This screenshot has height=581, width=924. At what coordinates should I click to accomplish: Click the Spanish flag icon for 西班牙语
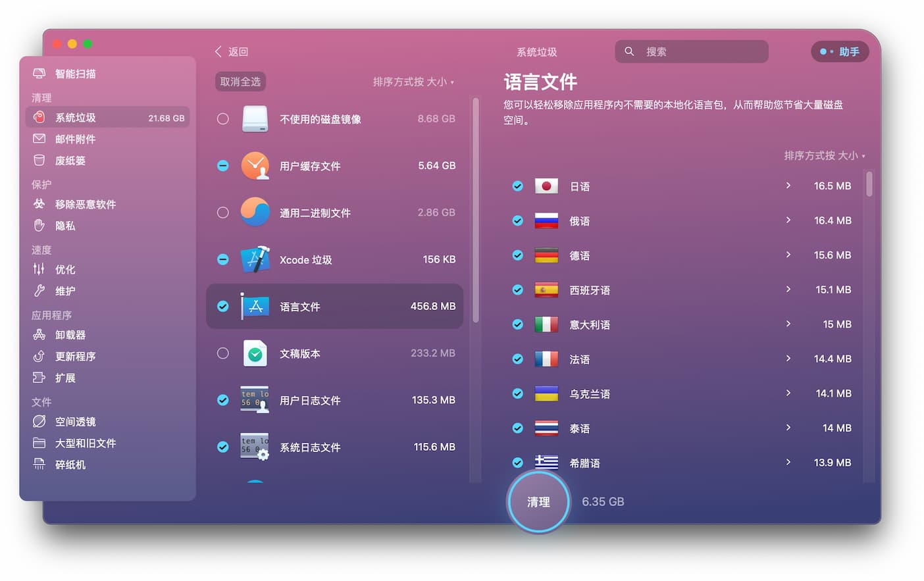pyautogui.click(x=546, y=290)
